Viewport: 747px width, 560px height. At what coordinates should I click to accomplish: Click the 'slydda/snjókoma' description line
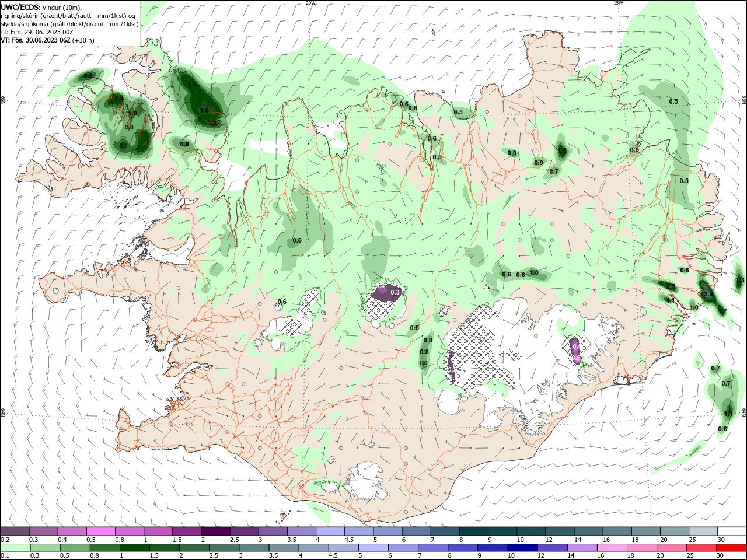(x=70, y=24)
